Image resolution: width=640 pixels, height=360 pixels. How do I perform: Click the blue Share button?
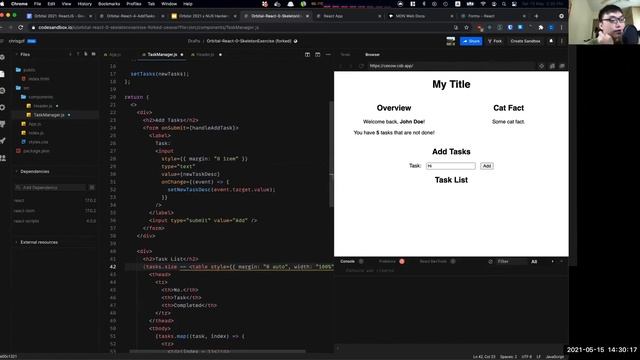(471, 41)
